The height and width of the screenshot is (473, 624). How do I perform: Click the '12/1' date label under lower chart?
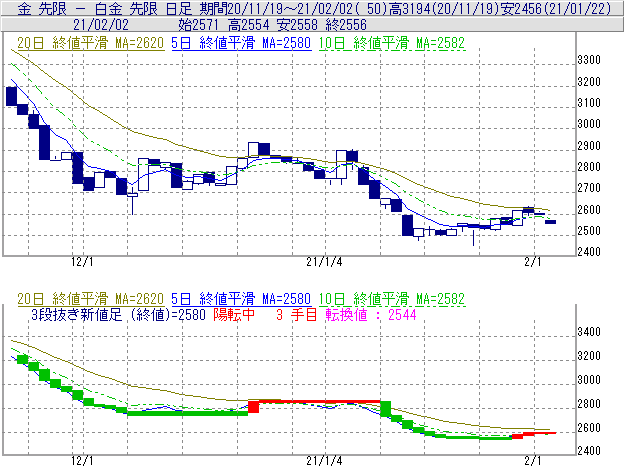[x=82, y=461]
